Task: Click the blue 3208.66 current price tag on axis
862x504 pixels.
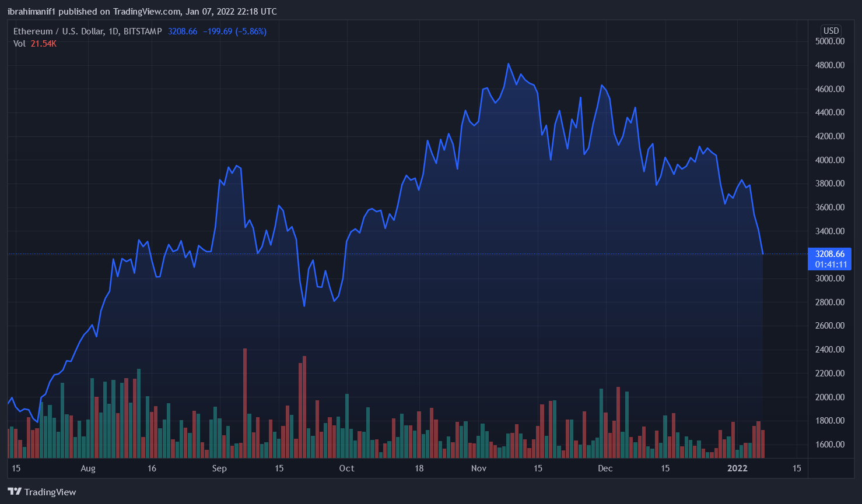Action: tap(829, 254)
